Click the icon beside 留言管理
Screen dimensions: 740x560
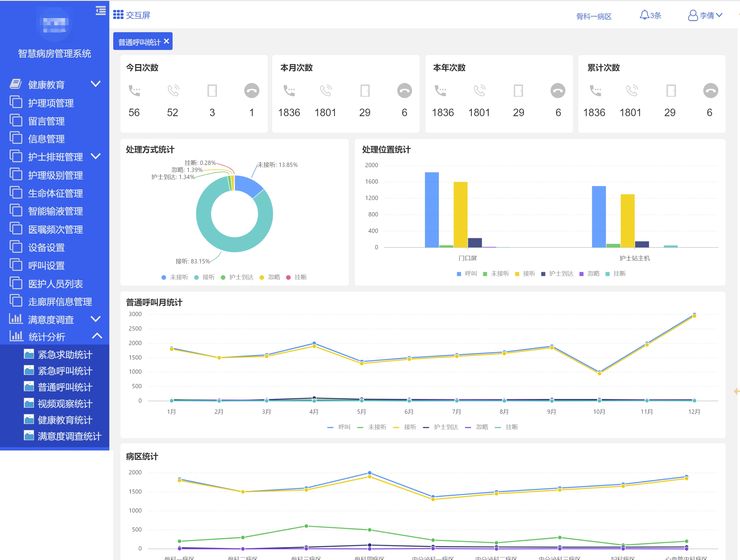tap(16, 120)
